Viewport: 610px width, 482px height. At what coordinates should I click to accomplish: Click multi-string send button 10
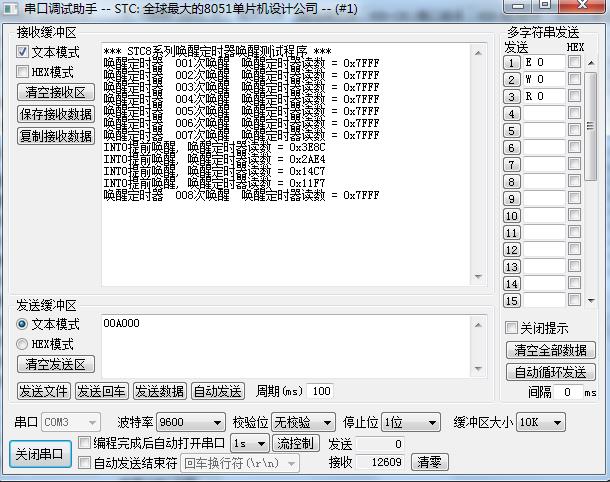click(x=511, y=216)
